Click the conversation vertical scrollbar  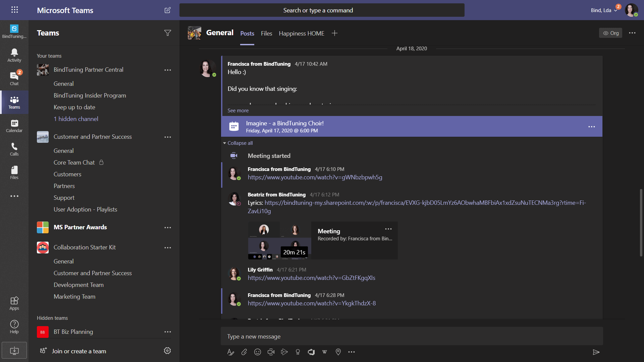(641, 223)
